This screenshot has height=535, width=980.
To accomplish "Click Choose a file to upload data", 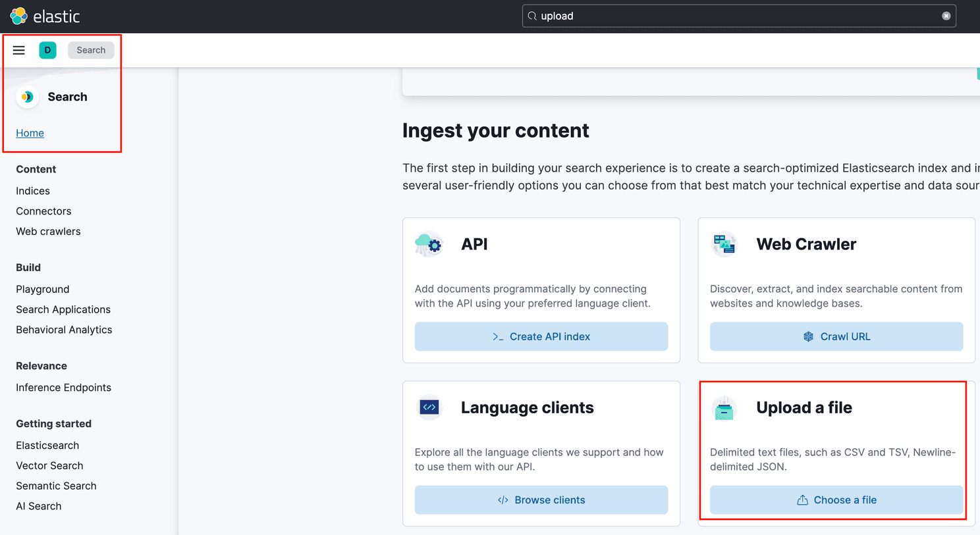I will click(836, 499).
